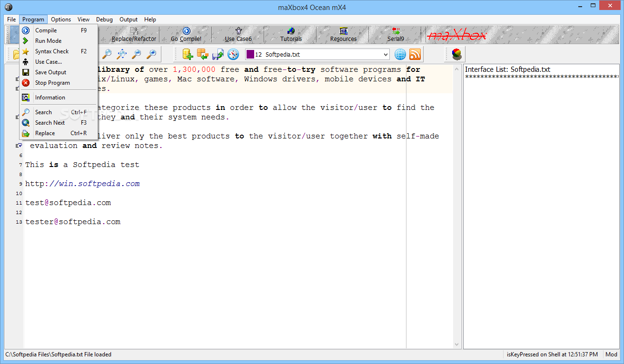Click the purple color swatch in file combo
Image resolution: width=624 pixels, height=364 pixels.
[x=250, y=55]
